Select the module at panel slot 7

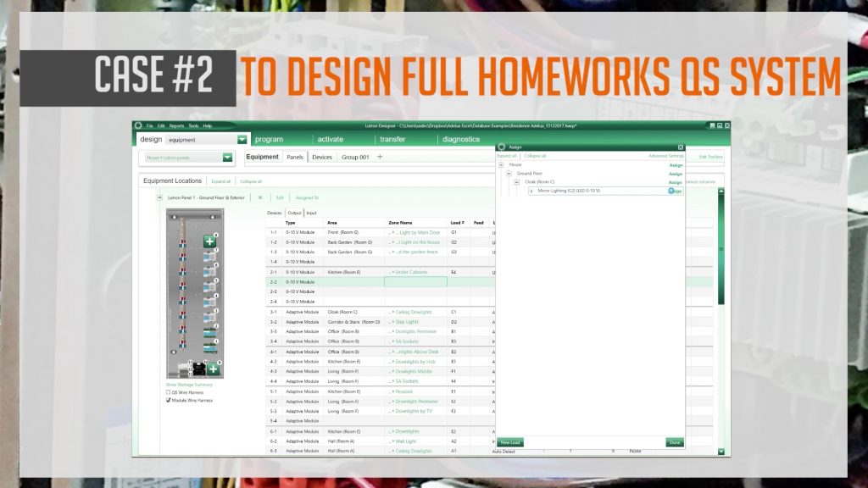(209, 256)
